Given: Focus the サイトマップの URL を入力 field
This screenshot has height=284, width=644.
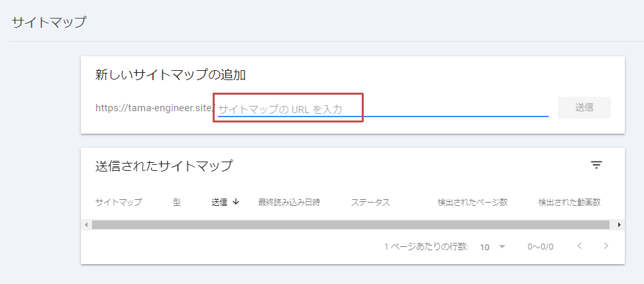Looking at the screenshot, I should pos(383,109).
